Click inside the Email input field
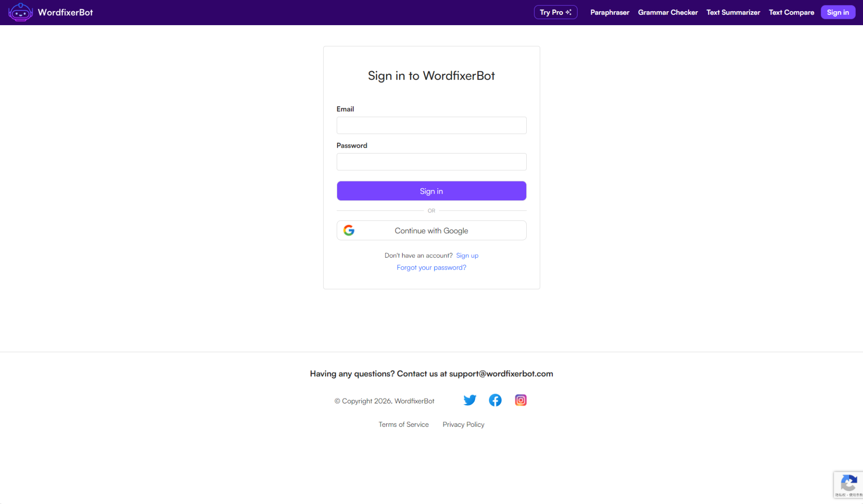 (431, 125)
